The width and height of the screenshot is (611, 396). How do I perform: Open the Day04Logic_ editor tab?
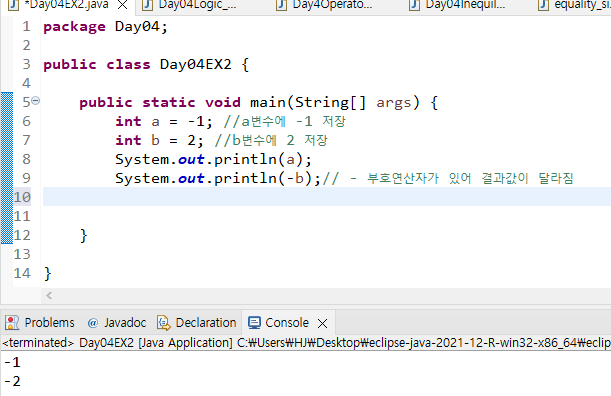pos(197,5)
